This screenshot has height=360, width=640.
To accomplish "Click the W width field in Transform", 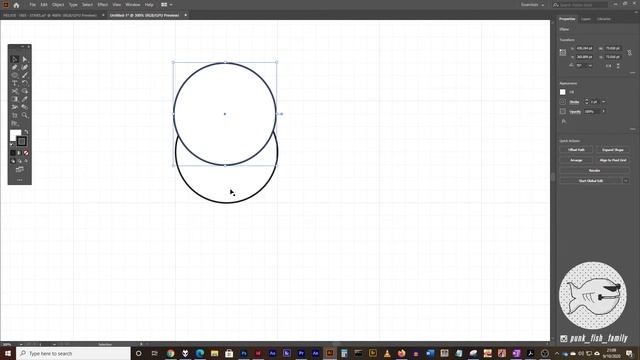I will 613,49.
